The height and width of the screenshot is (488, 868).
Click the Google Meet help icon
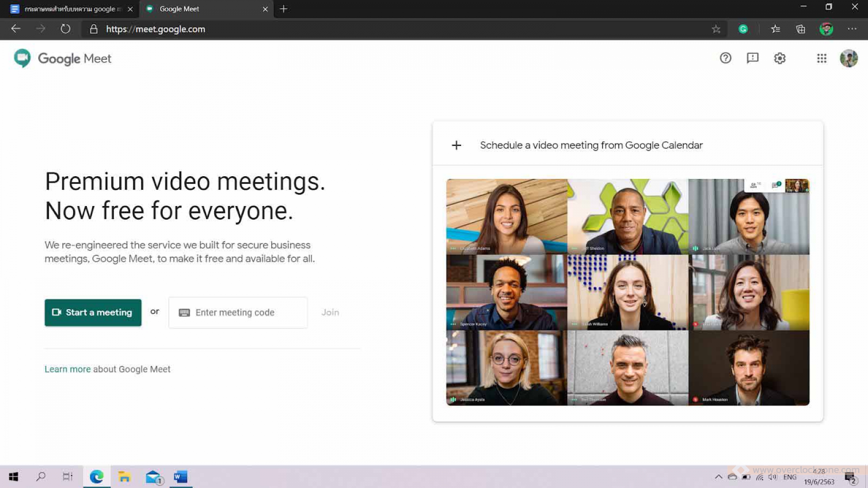(725, 58)
